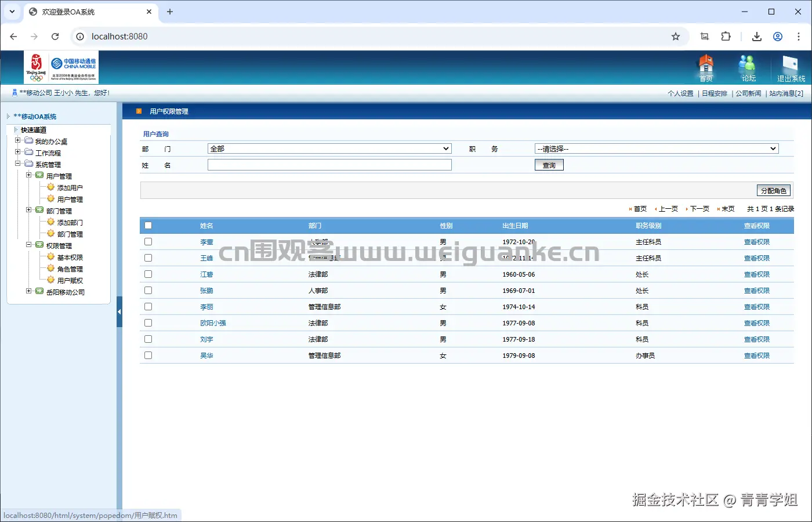Open 日程安排 in the top menu
The width and height of the screenshot is (812, 522).
click(715, 93)
